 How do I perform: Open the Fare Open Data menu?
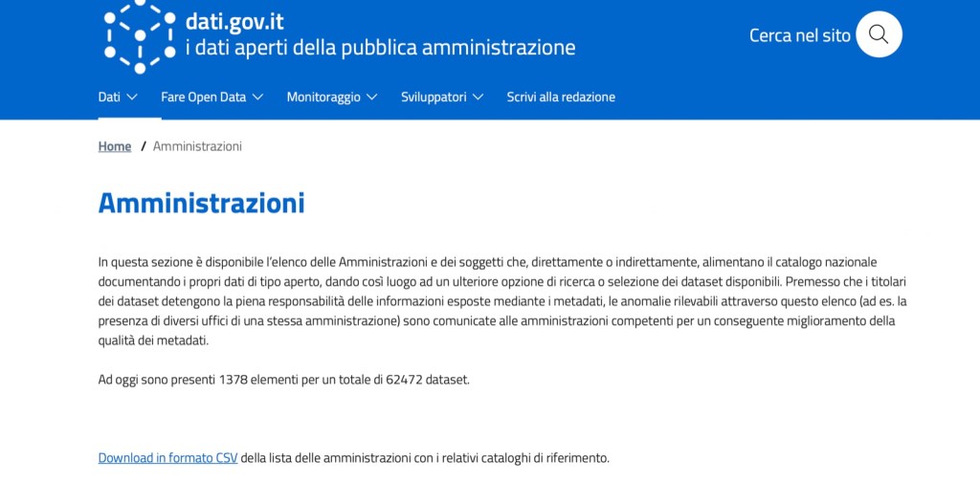(203, 97)
